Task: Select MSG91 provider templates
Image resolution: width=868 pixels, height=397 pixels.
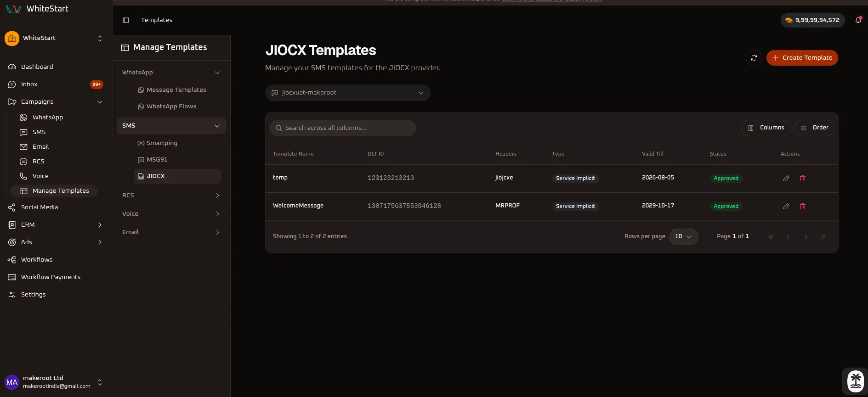Action: tap(177, 160)
